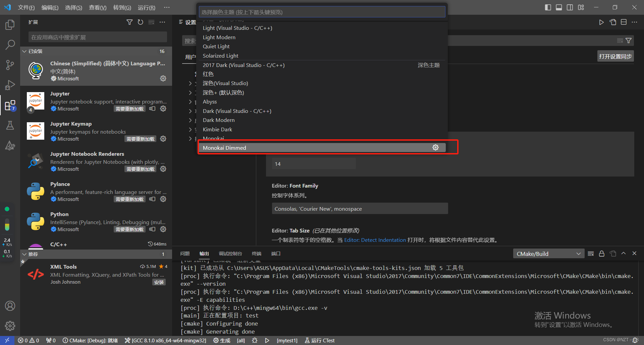Refresh the extensions list
The width and height of the screenshot is (644, 345).
[141, 22]
